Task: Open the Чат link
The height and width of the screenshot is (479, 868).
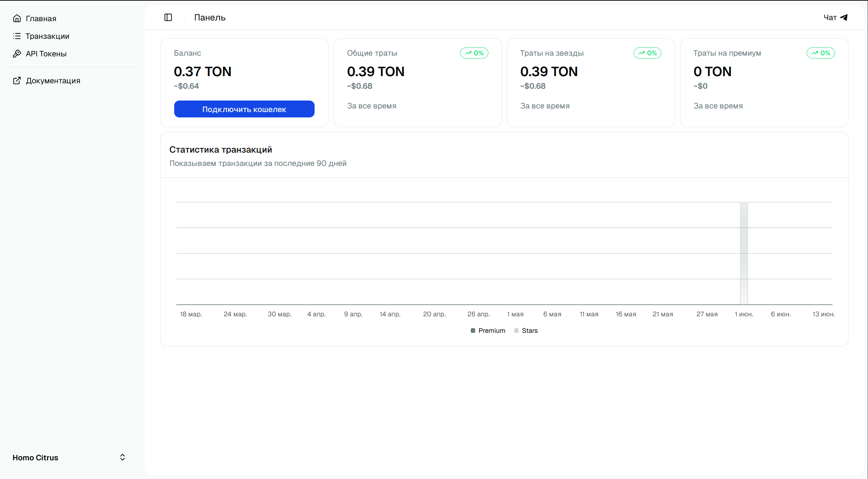Action: (835, 17)
